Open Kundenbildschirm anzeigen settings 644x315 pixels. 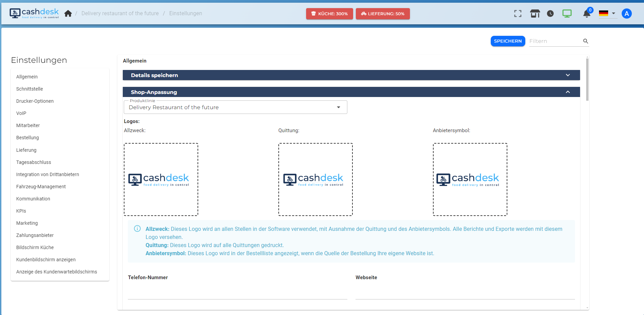point(46,260)
